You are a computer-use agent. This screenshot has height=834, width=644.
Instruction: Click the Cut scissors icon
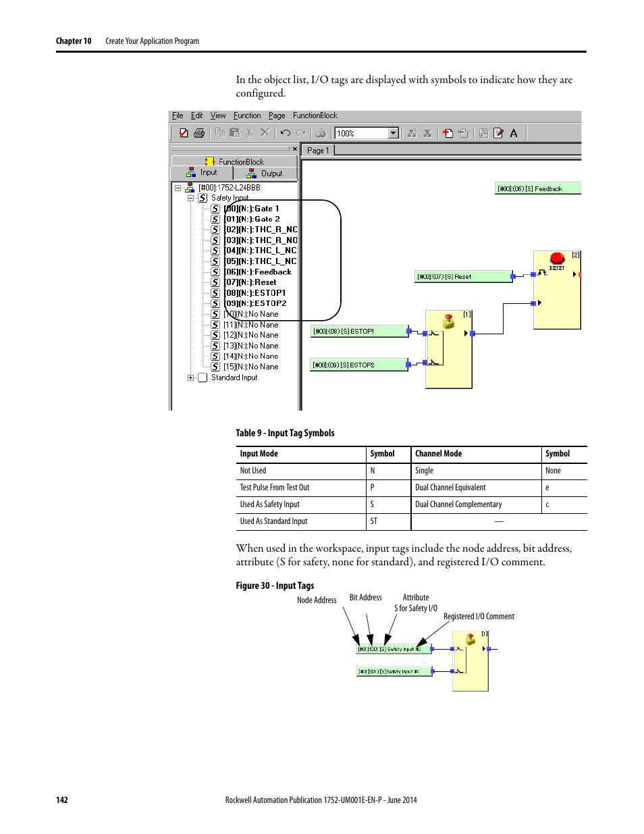250,133
